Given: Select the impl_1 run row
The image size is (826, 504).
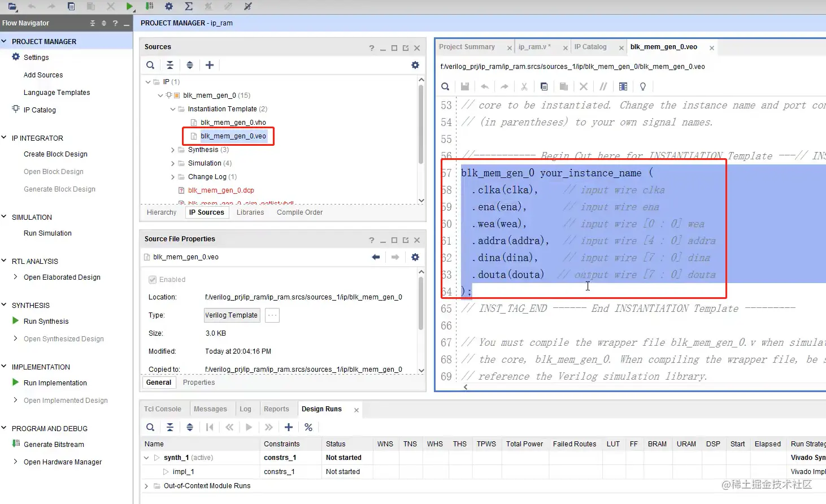Looking at the screenshot, I should tap(183, 472).
